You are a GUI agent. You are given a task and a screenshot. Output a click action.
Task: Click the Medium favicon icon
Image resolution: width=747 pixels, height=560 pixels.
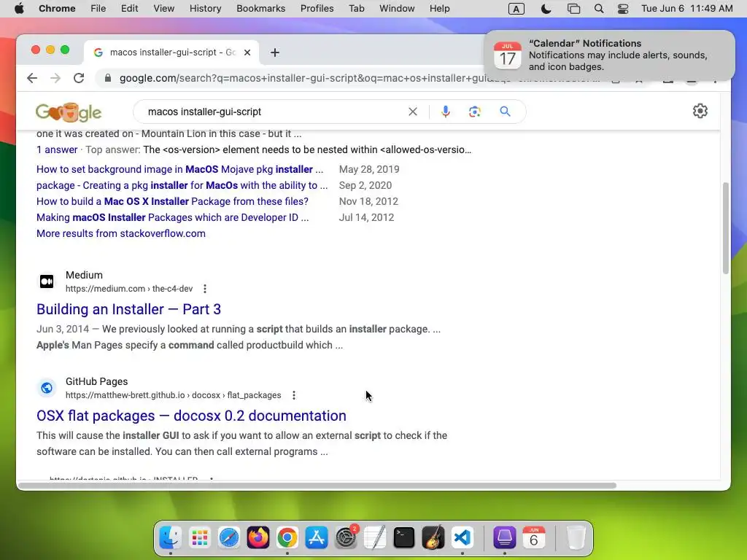tap(47, 281)
